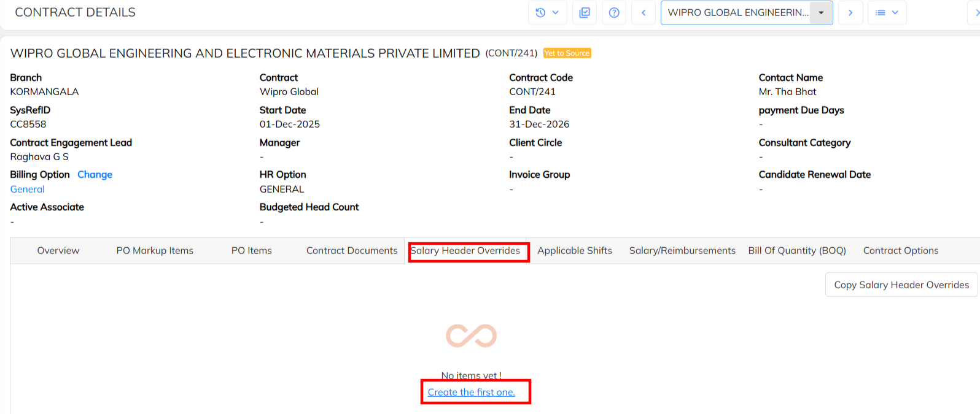Select the Salary Header Overrides tab
This screenshot has height=414, width=980.
(465, 251)
